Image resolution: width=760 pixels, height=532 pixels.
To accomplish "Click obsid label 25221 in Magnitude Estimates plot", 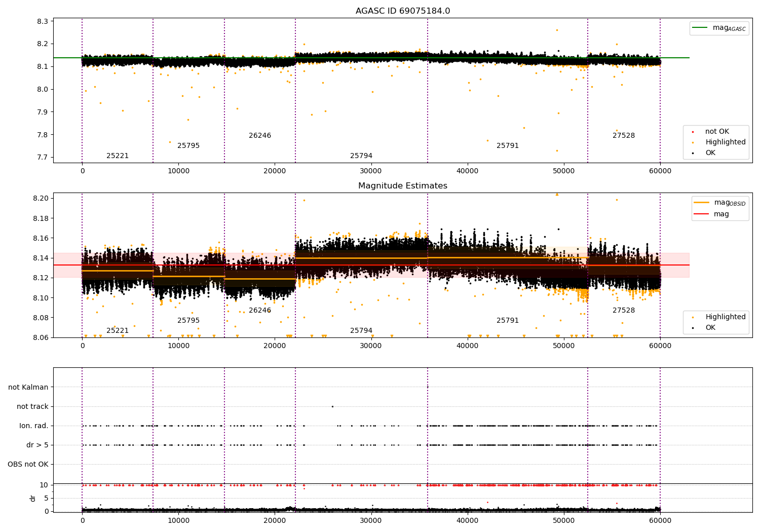I will [118, 331].
